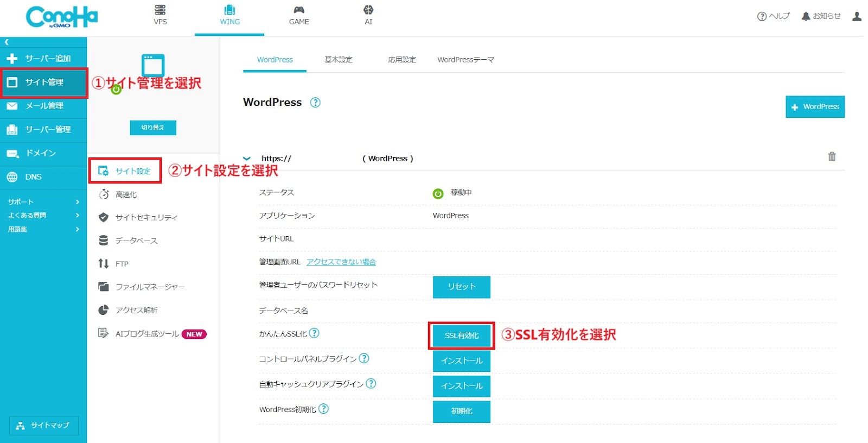
Task: Expand the サポート submenu
Action: tap(43, 201)
